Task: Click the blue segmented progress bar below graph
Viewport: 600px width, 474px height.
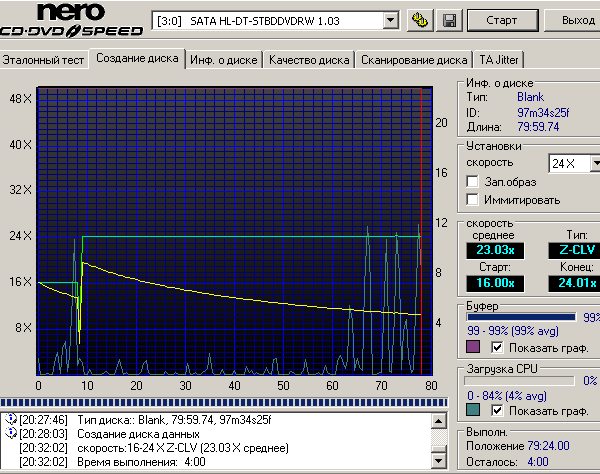Action: 224,402
